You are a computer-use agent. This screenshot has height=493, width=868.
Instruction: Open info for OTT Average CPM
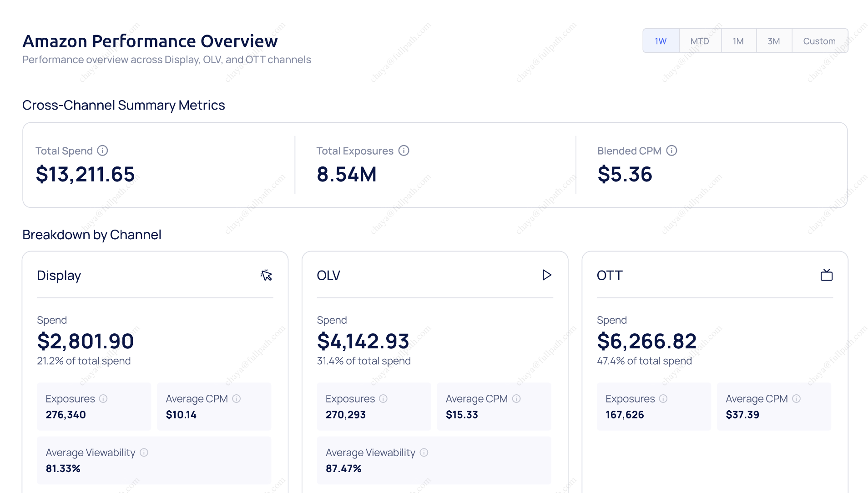click(796, 399)
